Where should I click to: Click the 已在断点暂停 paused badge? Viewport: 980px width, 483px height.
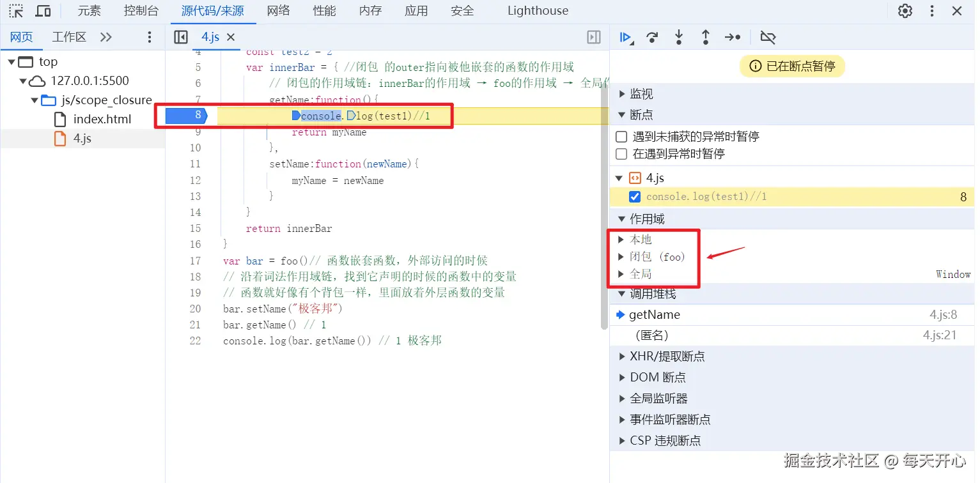792,66
